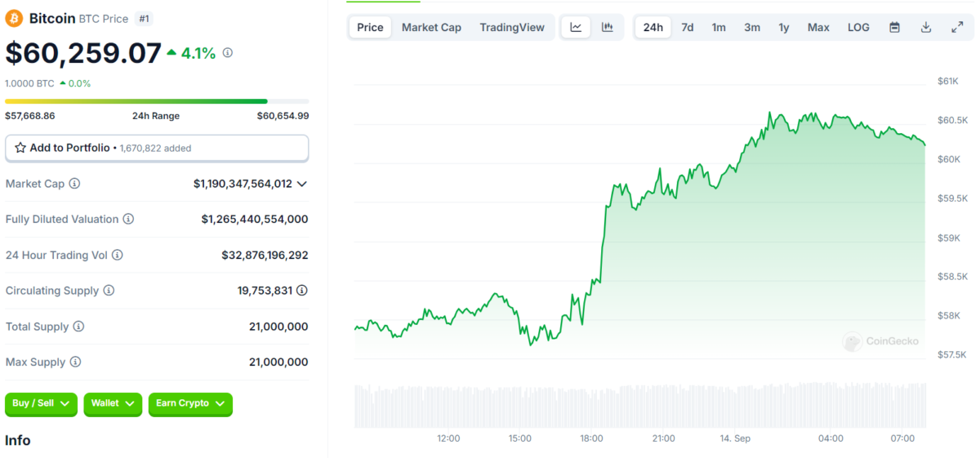Select the 7d time range

(688, 27)
